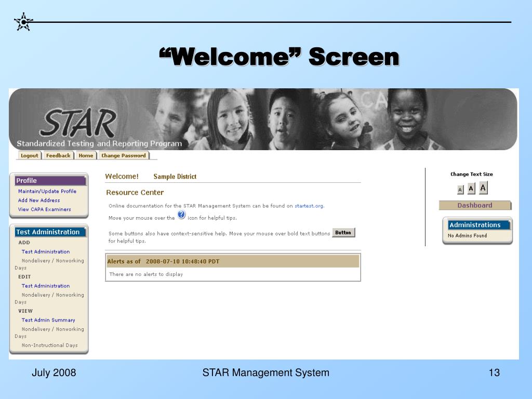Click Test Administration under ADD
The width and height of the screenshot is (532, 399).
pyautogui.click(x=46, y=252)
